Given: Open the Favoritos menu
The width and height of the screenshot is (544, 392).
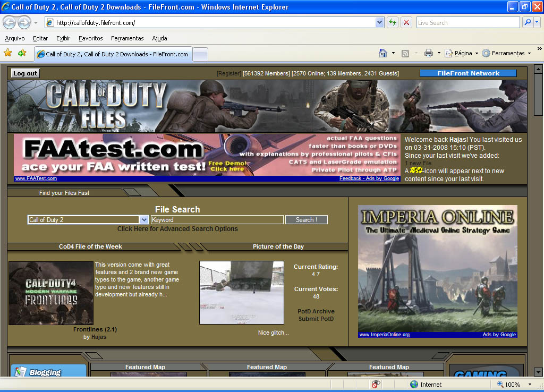Looking at the screenshot, I should [90, 38].
